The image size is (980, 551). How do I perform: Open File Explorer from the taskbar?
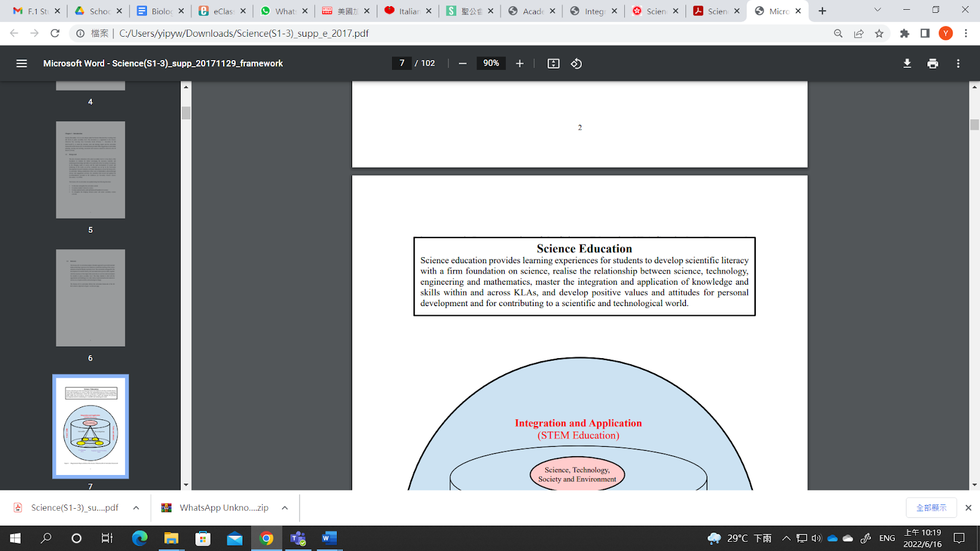tap(171, 538)
